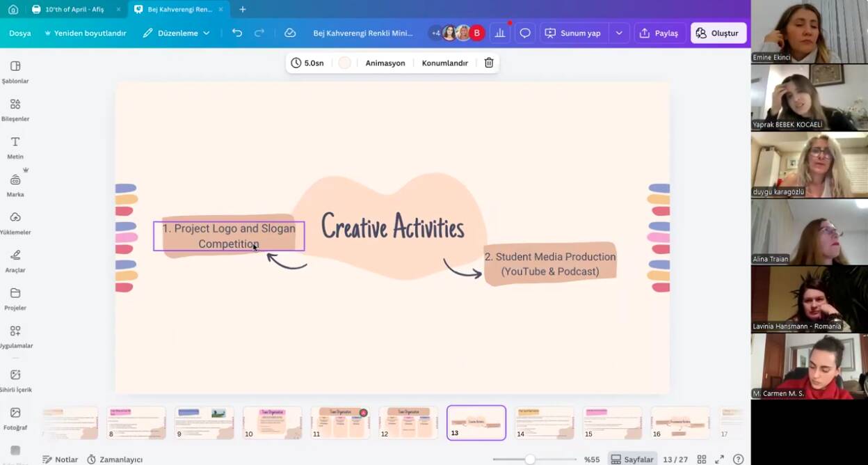Open the Bileşenler elements panel
The width and height of the screenshot is (868, 465).
[15, 109]
